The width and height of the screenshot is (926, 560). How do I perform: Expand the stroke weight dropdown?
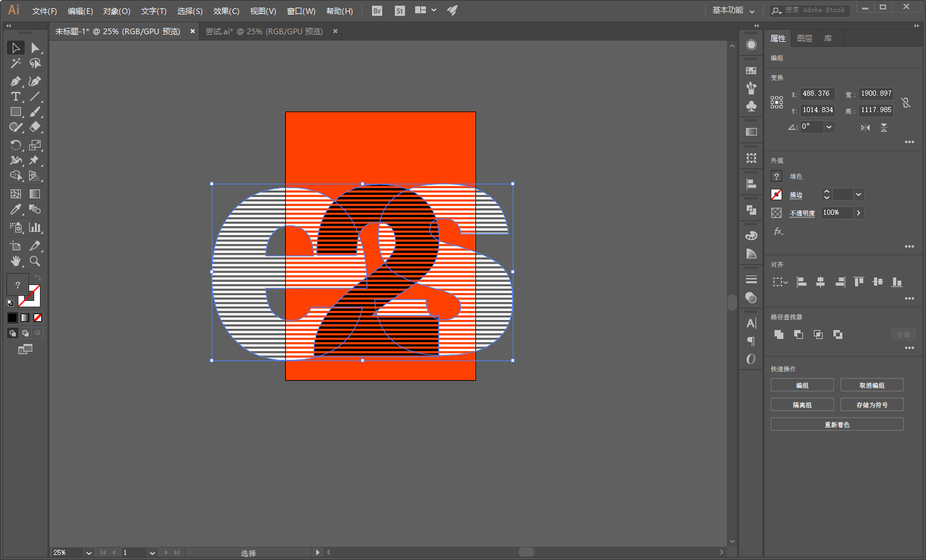(x=858, y=194)
